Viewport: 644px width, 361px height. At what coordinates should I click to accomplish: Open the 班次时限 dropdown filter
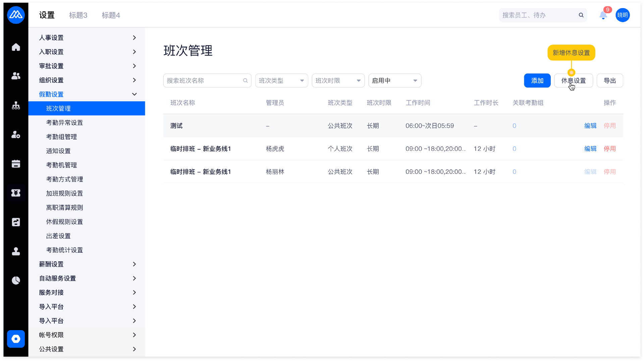pos(338,81)
